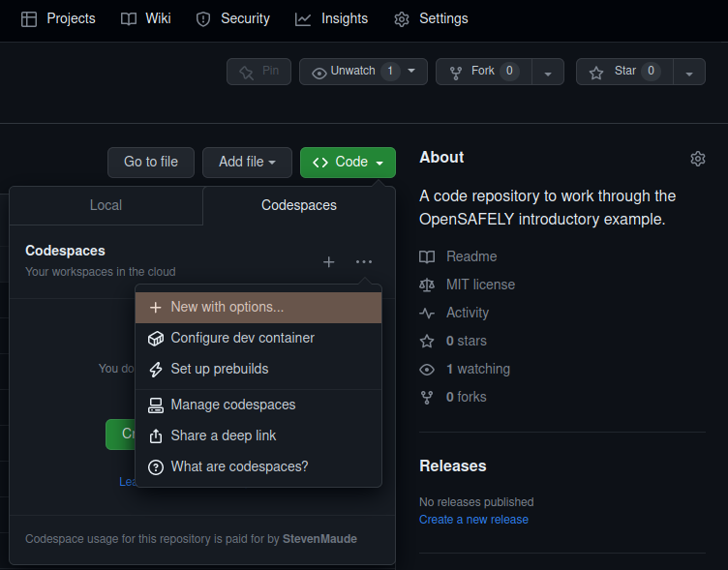Open the Unwatch notifications dropdown

point(363,72)
